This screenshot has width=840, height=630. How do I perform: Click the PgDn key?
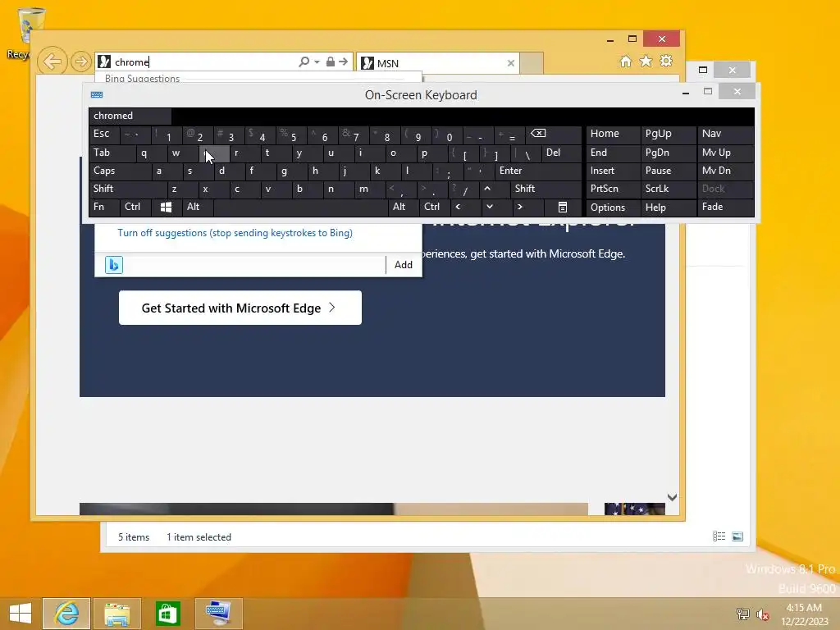(x=668, y=153)
